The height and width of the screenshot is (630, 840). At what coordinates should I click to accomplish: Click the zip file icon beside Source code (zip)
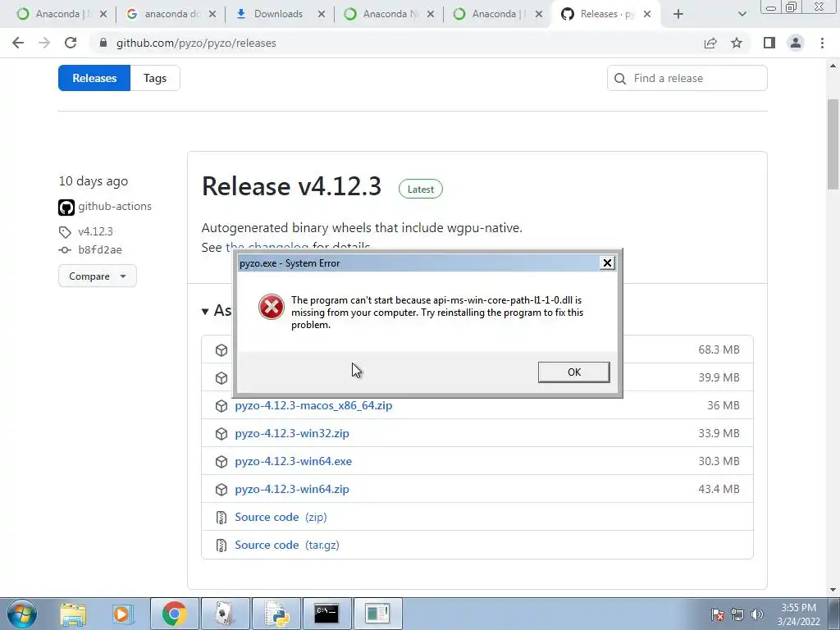221,518
